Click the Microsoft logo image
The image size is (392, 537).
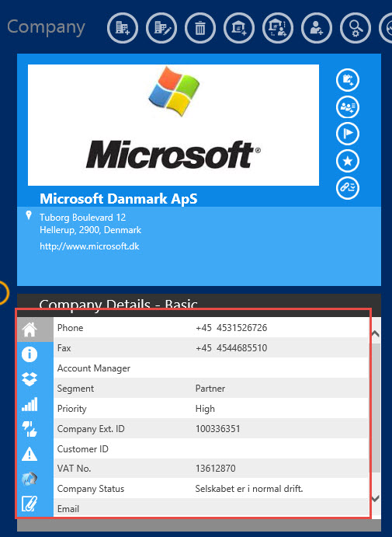[173, 125]
